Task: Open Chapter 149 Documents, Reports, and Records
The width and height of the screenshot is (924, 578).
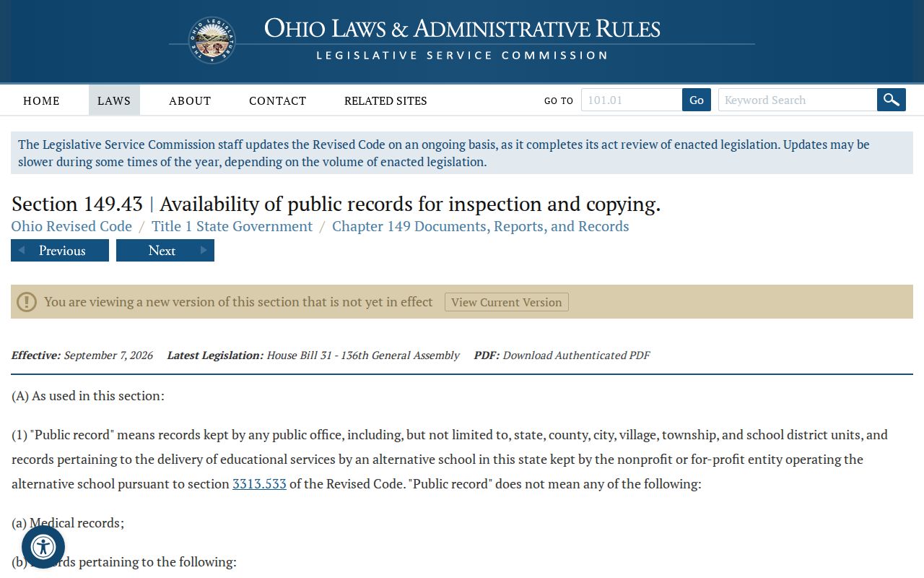Action: tap(481, 226)
